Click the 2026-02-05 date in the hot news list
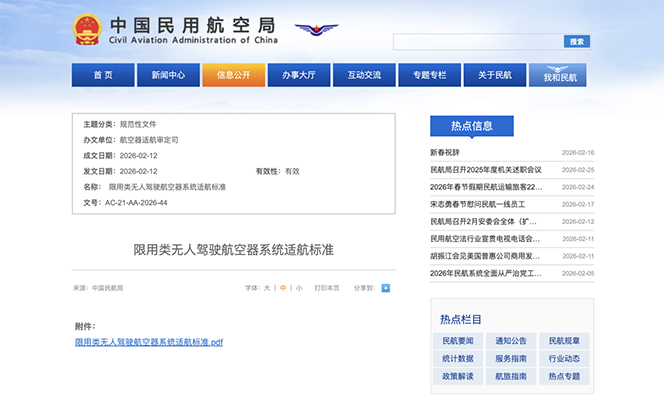 (578, 273)
